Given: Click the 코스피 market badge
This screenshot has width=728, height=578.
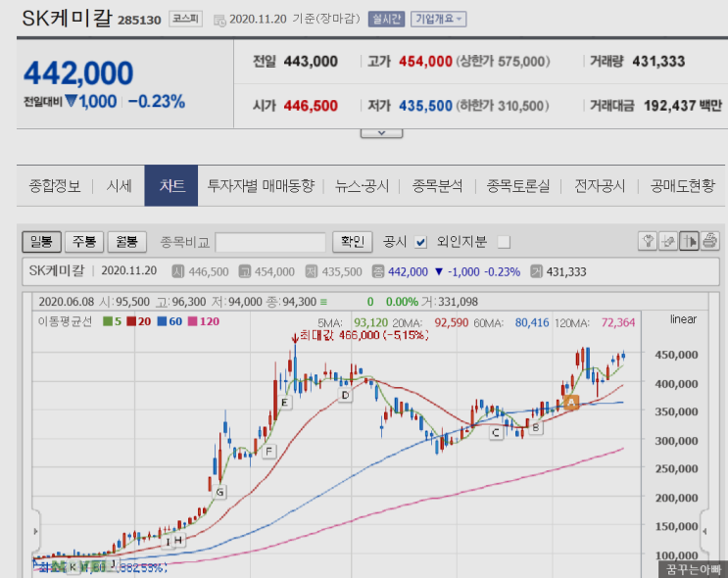Looking at the screenshot, I should coord(185,19).
